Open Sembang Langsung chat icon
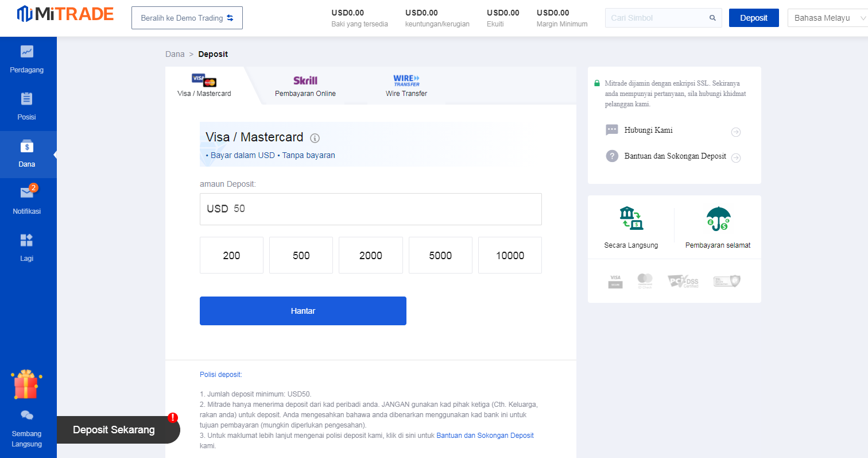Image resolution: width=868 pixels, height=458 pixels. click(27, 415)
